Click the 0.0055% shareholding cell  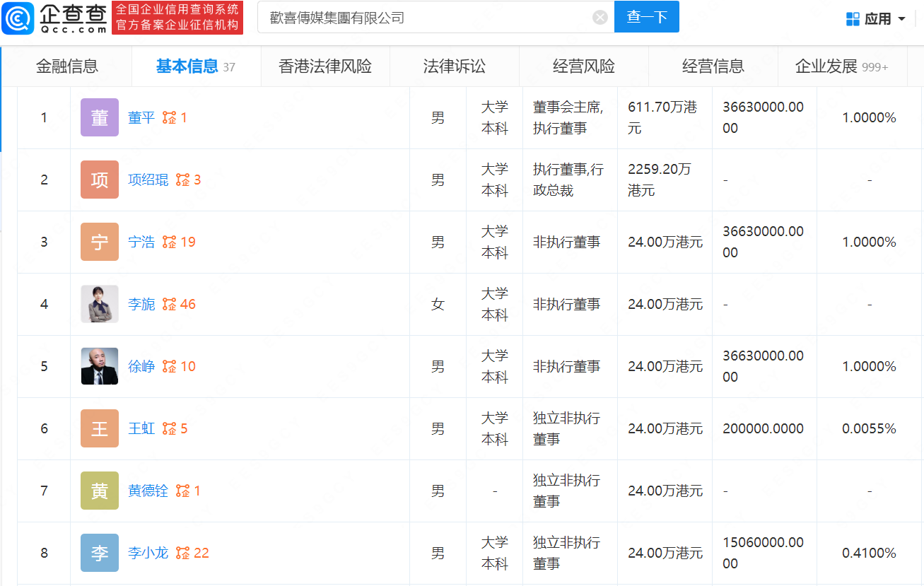pos(869,428)
